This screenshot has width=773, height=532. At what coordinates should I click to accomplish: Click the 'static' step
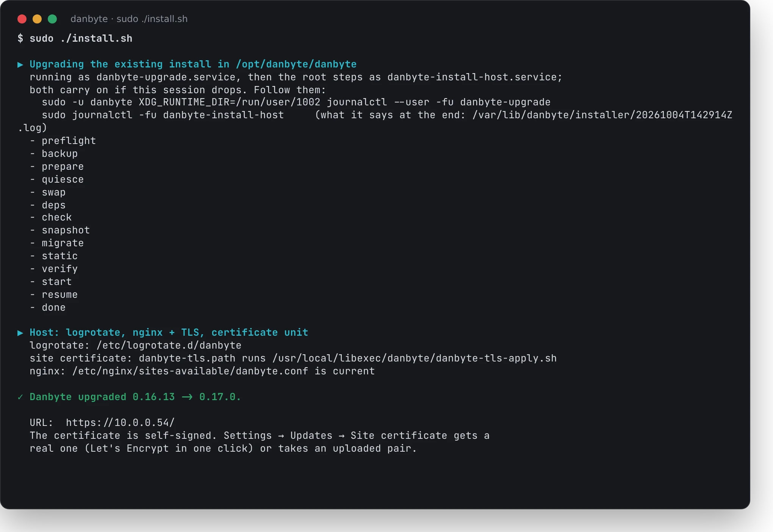pos(59,256)
